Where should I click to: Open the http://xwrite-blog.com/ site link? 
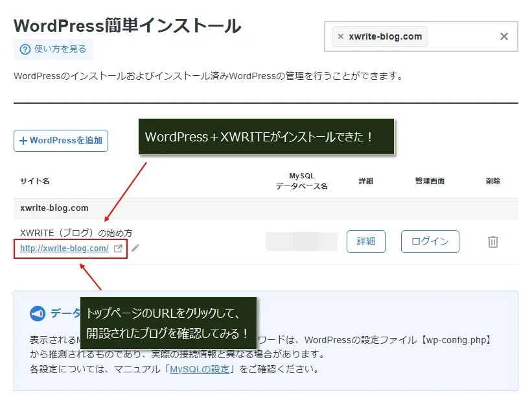[64, 248]
